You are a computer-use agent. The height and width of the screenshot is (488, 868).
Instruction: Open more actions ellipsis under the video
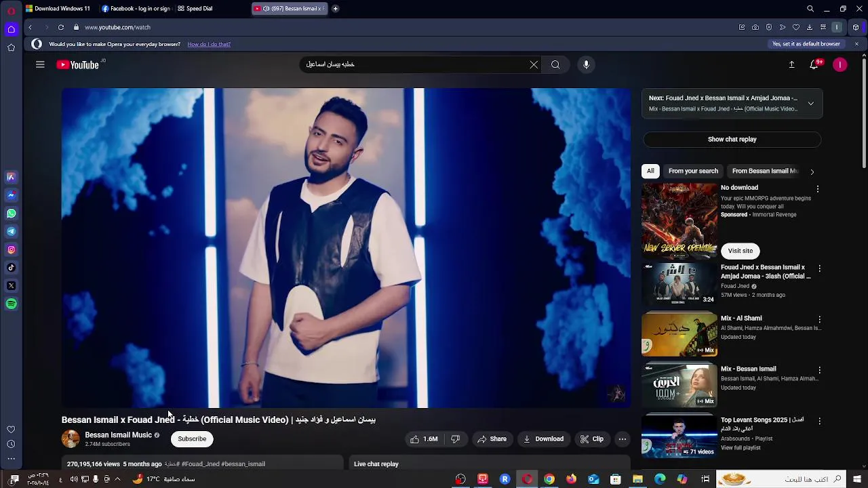pos(623,439)
